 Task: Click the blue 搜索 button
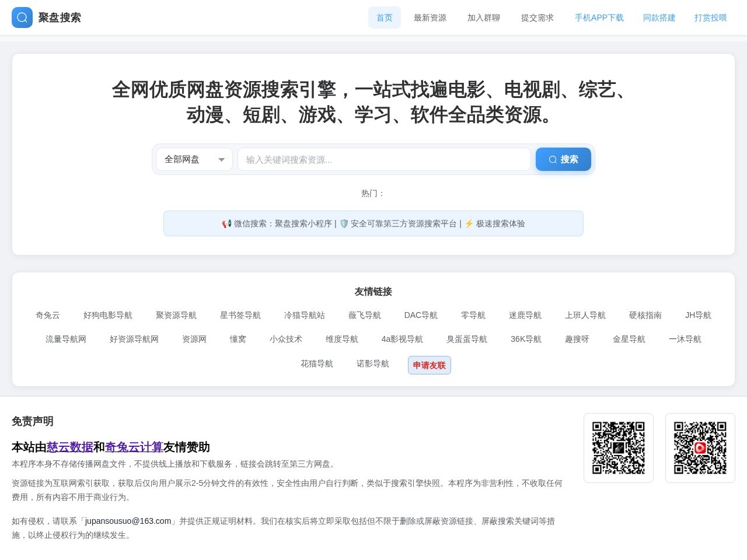[x=563, y=159]
